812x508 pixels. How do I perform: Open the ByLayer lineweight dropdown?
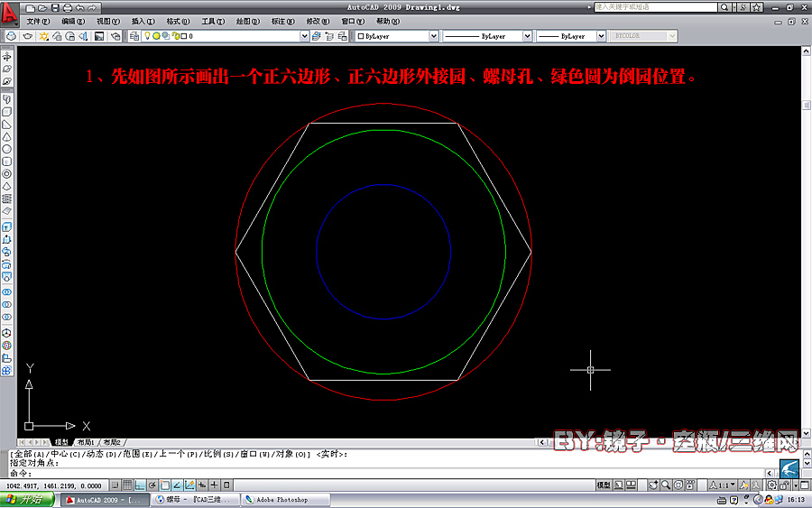601,36
